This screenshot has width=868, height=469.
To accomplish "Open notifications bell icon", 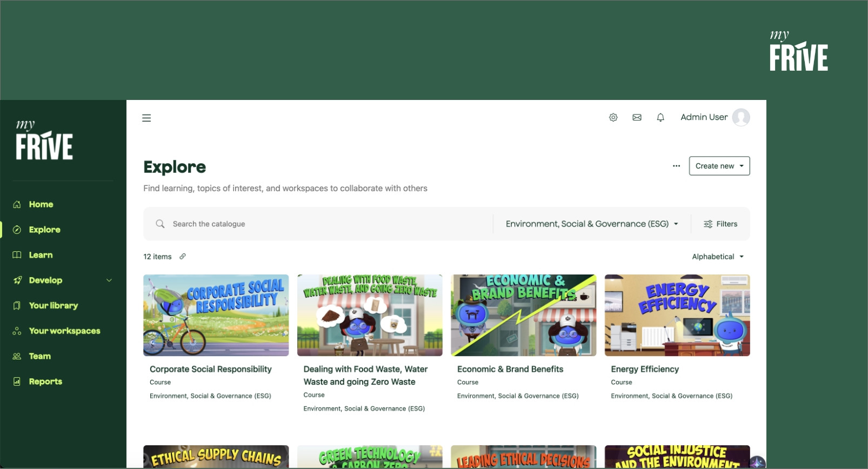I will coord(660,117).
